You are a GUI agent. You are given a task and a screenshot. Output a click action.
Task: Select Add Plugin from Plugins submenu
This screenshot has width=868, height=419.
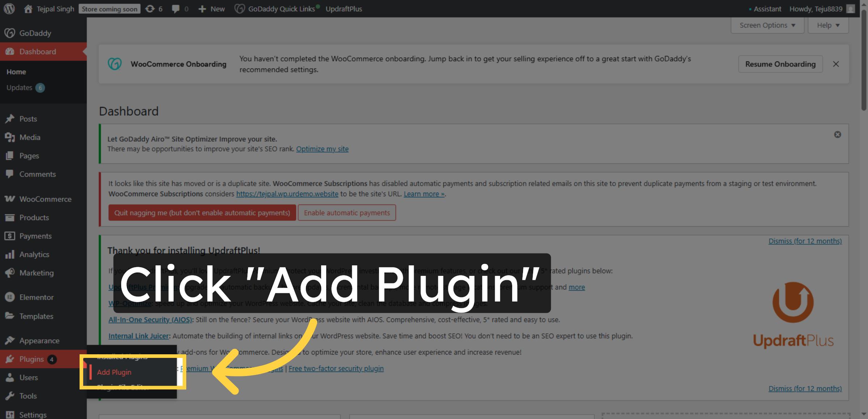pyautogui.click(x=114, y=372)
